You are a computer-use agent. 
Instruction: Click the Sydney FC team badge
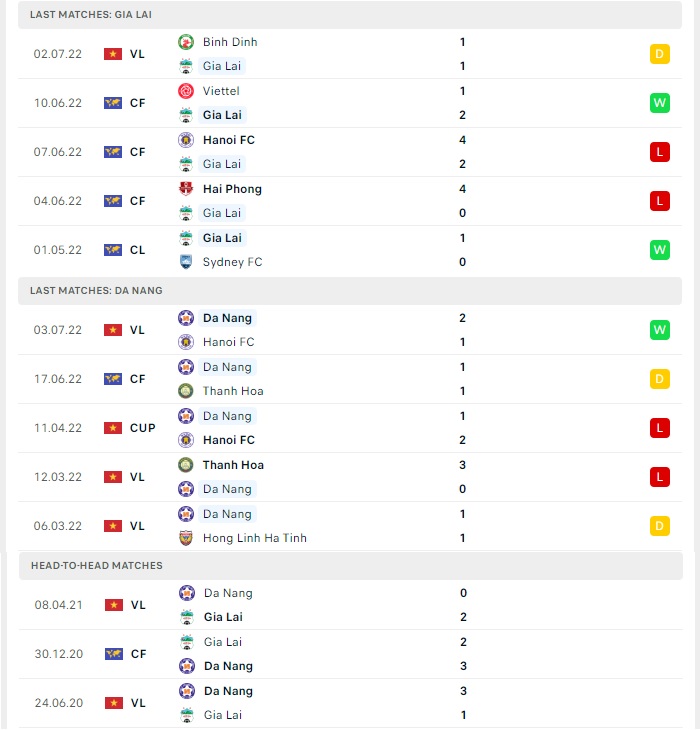[x=186, y=262]
